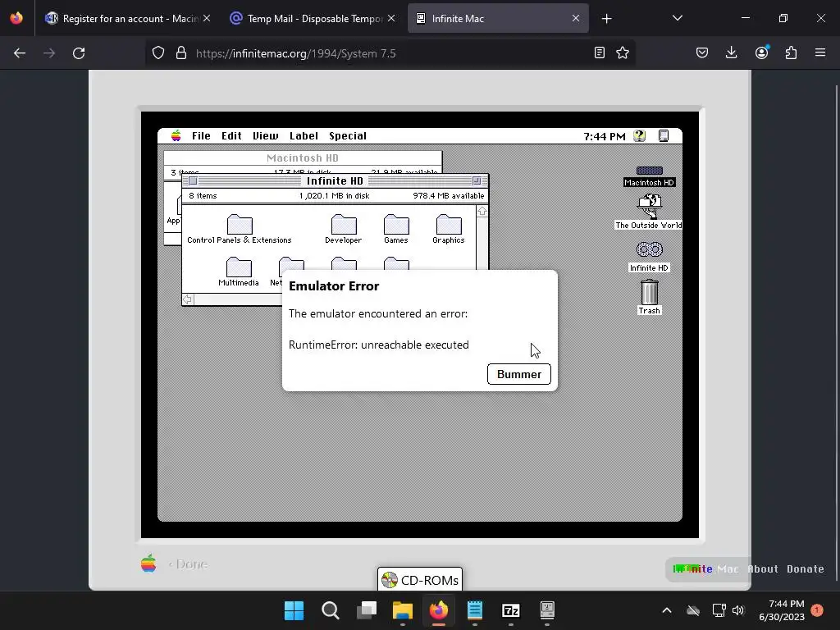Toggle reader view icon
The width and height of the screenshot is (840, 630).
pos(600,52)
